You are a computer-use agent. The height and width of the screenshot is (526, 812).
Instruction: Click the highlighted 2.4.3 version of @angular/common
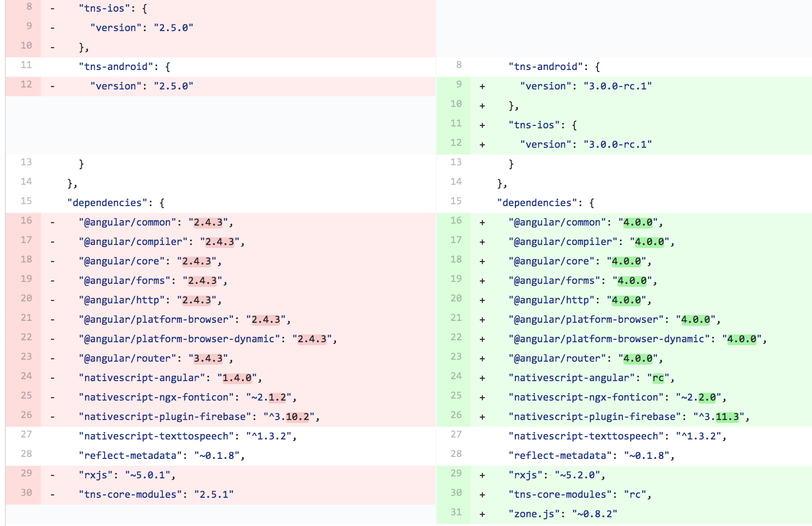pos(208,223)
